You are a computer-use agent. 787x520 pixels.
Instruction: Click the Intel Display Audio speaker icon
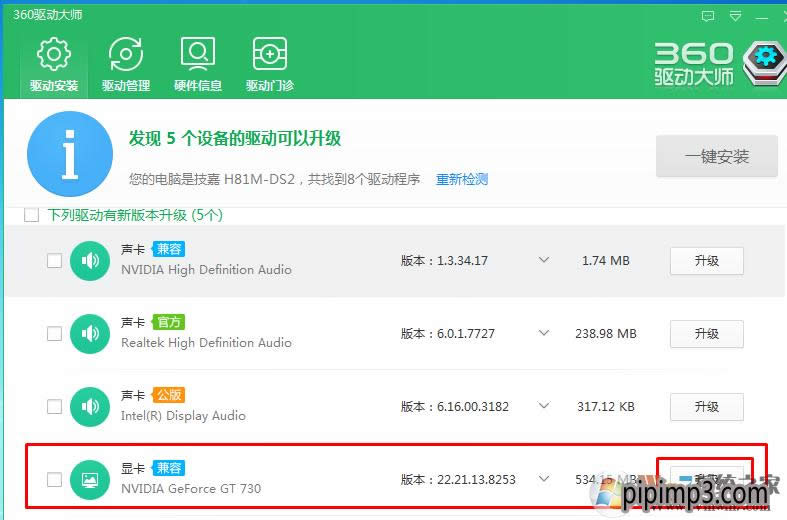coord(90,407)
